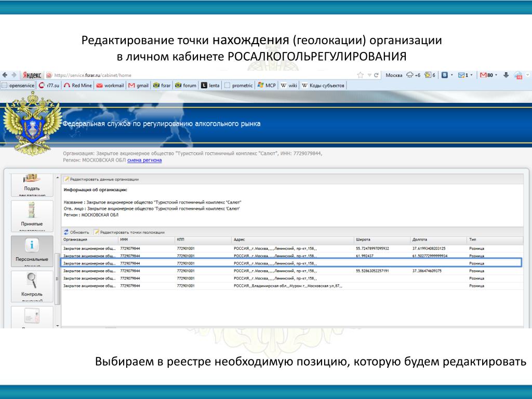Sort by the Широта column header
This screenshot has width=532, height=399.
382,240
